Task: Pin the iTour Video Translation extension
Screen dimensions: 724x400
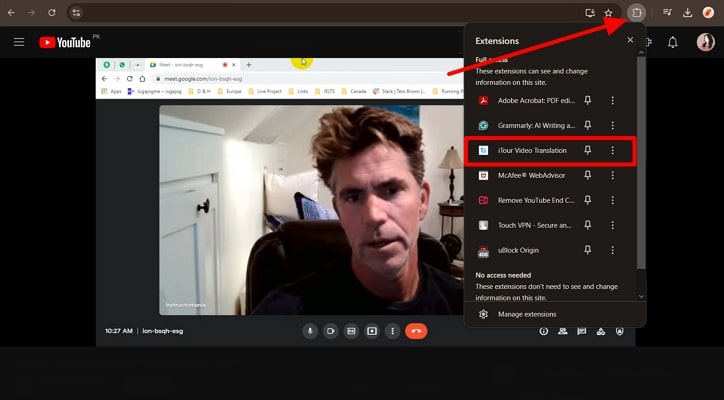Action: (x=588, y=150)
